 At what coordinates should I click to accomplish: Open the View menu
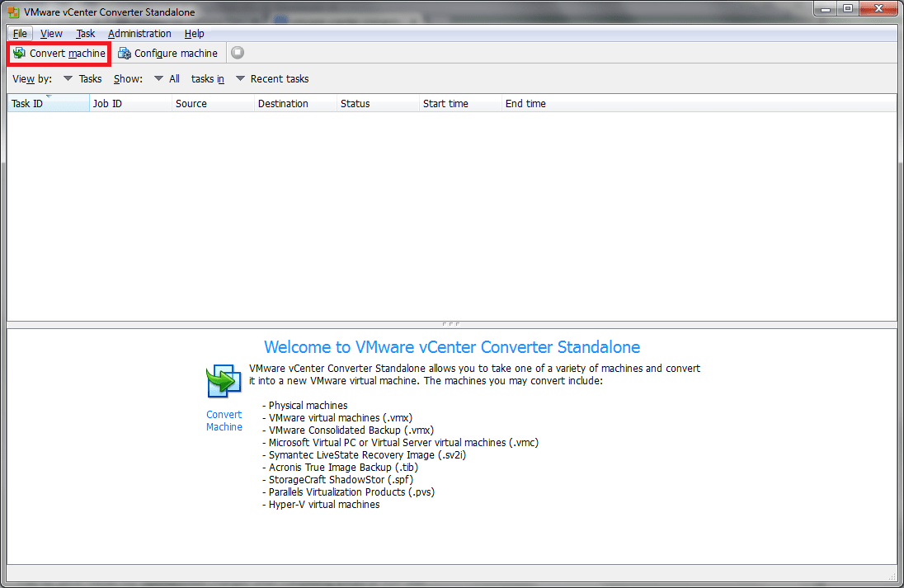click(50, 34)
